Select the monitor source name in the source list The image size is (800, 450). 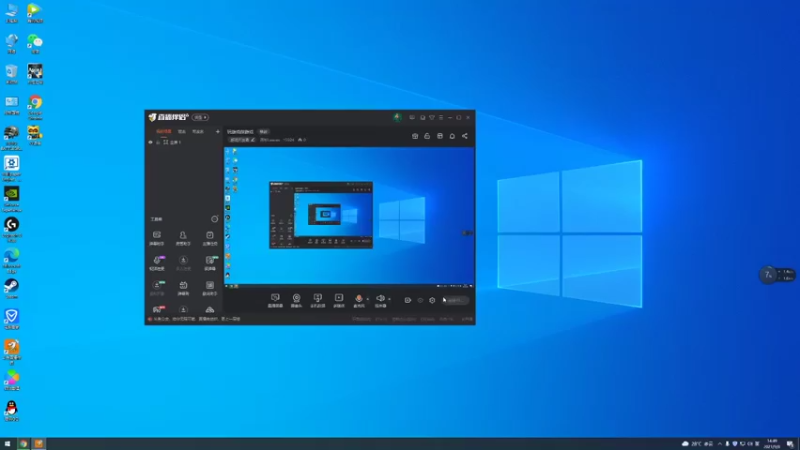[175, 142]
